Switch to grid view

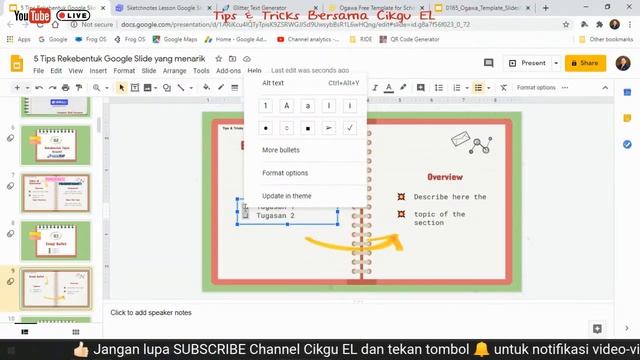click(x=76, y=332)
